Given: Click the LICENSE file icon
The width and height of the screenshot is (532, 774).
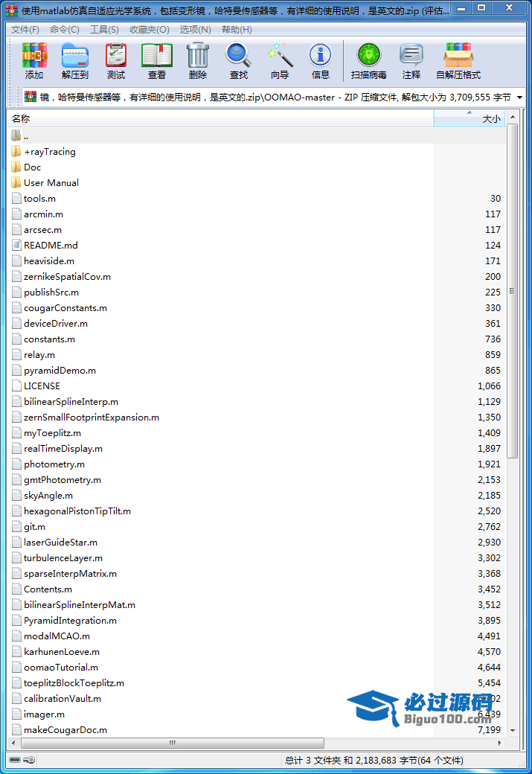Looking at the screenshot, I should 16,386.
